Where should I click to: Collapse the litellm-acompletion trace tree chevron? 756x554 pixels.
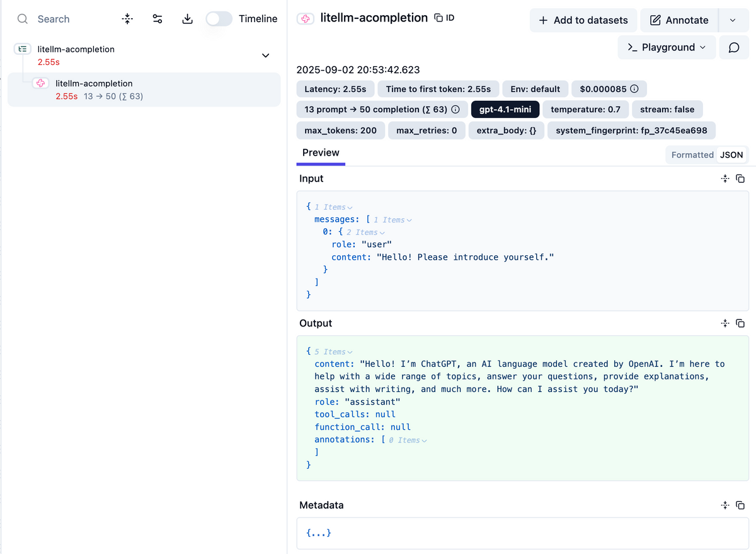265,55
